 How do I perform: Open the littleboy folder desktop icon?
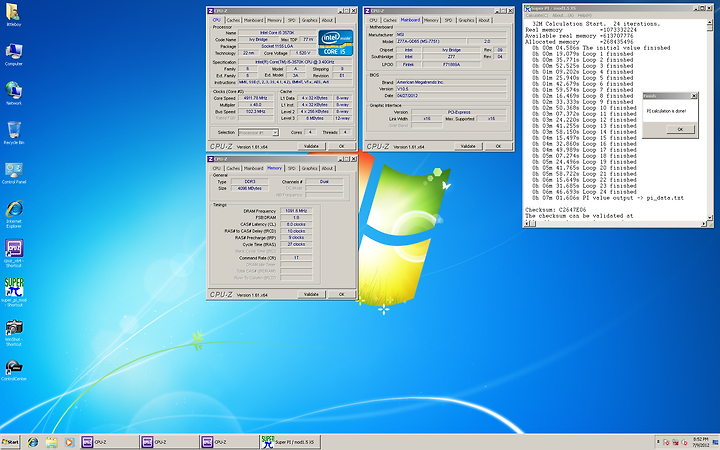13,15
